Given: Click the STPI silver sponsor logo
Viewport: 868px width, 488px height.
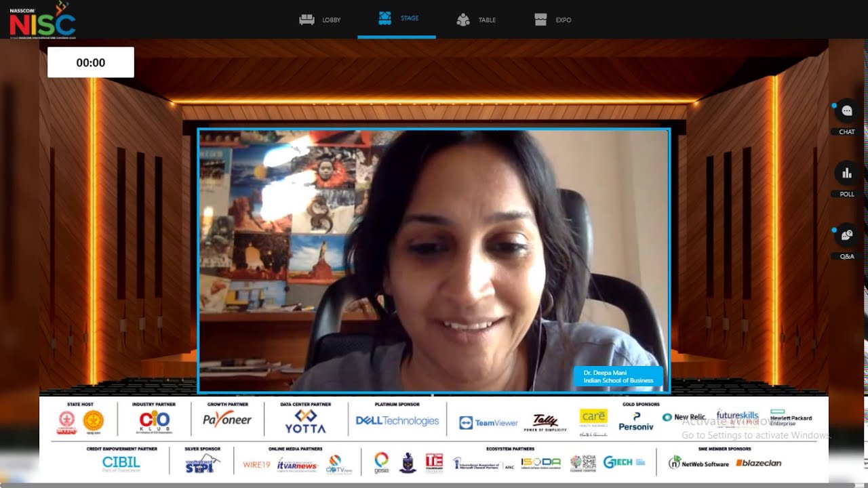Looking at the screenshot, I should point(203,464).
